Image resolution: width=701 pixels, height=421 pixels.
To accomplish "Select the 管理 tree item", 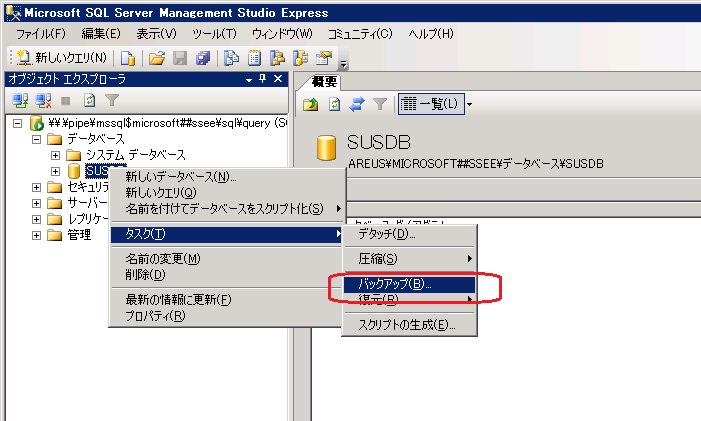I will click(x=79, y=235).
